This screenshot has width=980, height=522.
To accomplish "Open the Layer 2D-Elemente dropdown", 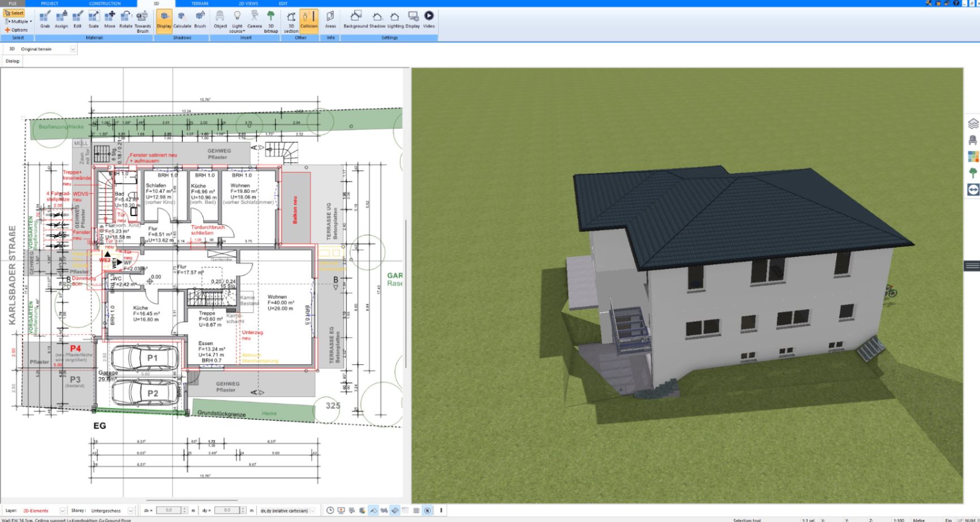I will [62, 511].
